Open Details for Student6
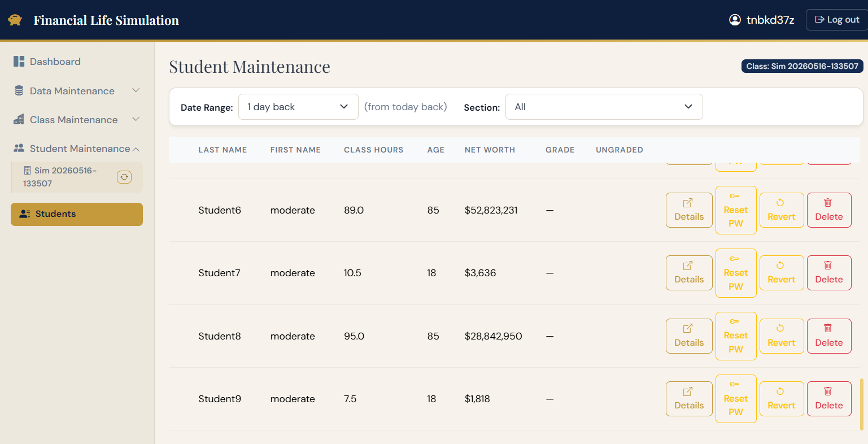The image size is (868, 444). click(x=689, y=210)
